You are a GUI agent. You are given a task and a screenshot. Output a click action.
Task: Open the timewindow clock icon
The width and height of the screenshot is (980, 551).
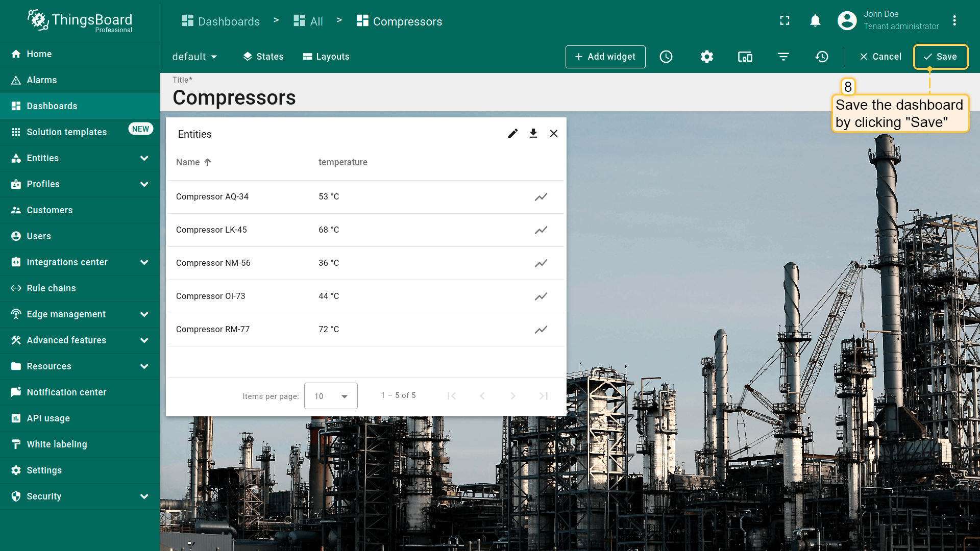point(666,57)
